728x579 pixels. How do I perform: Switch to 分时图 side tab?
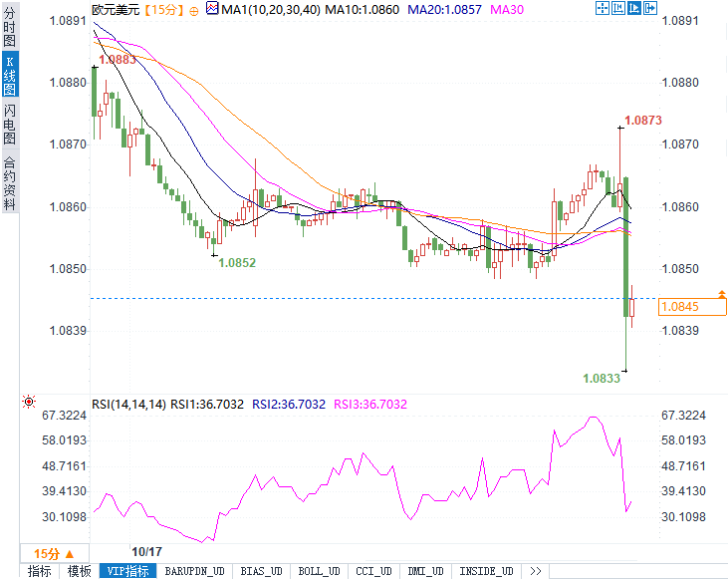(x=9, y=28)
